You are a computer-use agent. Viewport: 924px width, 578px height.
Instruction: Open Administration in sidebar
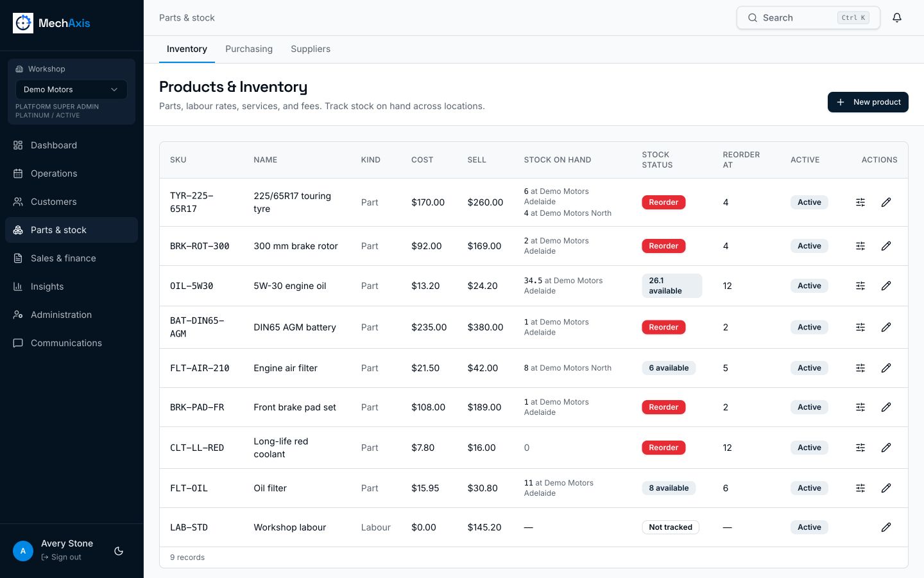point(71,315)
